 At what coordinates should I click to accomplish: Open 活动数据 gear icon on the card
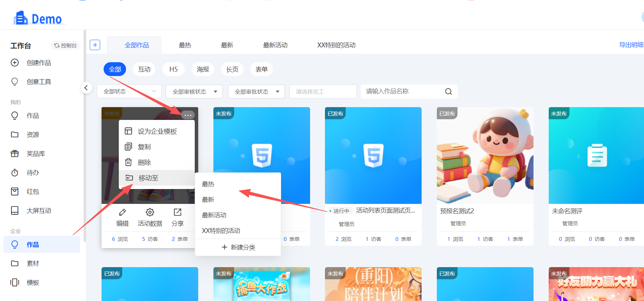click(x=150, y=212)
